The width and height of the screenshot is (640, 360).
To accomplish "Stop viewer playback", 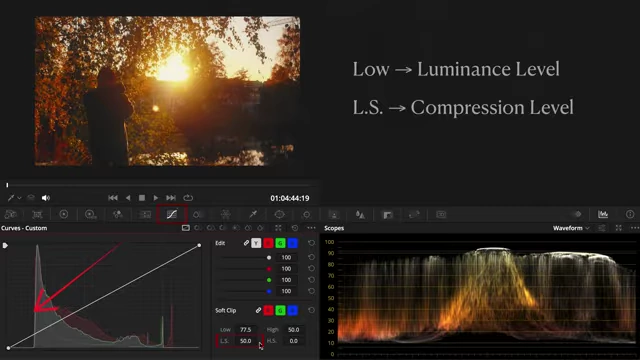I will tap(142, 198).
